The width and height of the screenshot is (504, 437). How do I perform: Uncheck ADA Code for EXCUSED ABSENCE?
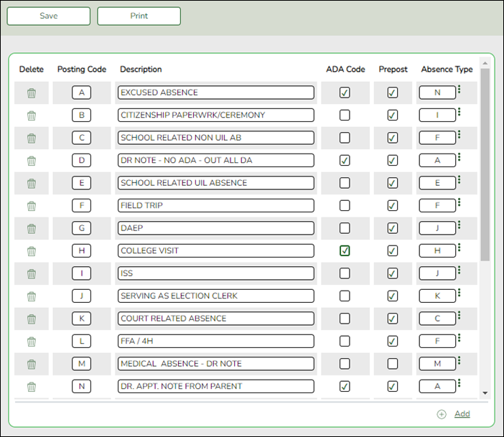click(345, 93)
